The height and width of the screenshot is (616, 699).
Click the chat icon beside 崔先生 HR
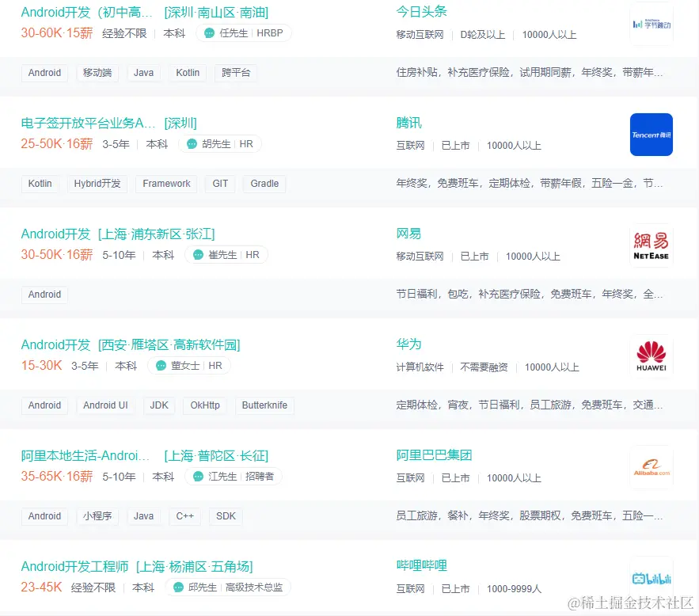198,254
